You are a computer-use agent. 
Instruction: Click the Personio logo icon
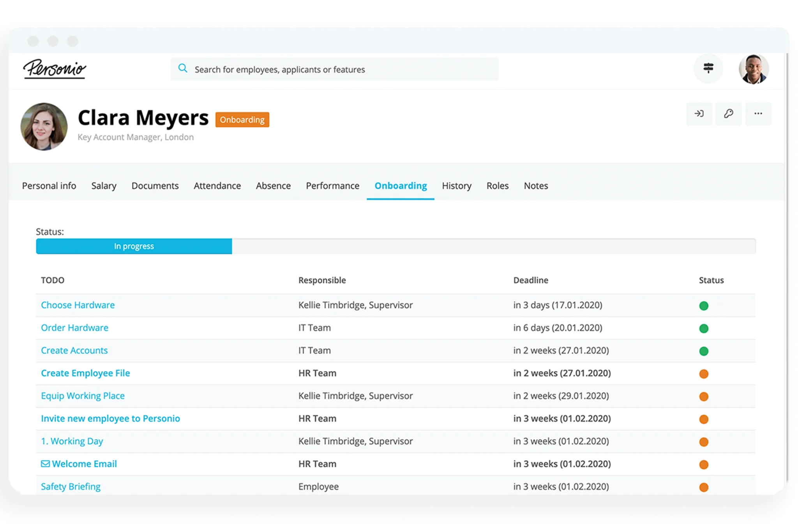pos(55,69)
